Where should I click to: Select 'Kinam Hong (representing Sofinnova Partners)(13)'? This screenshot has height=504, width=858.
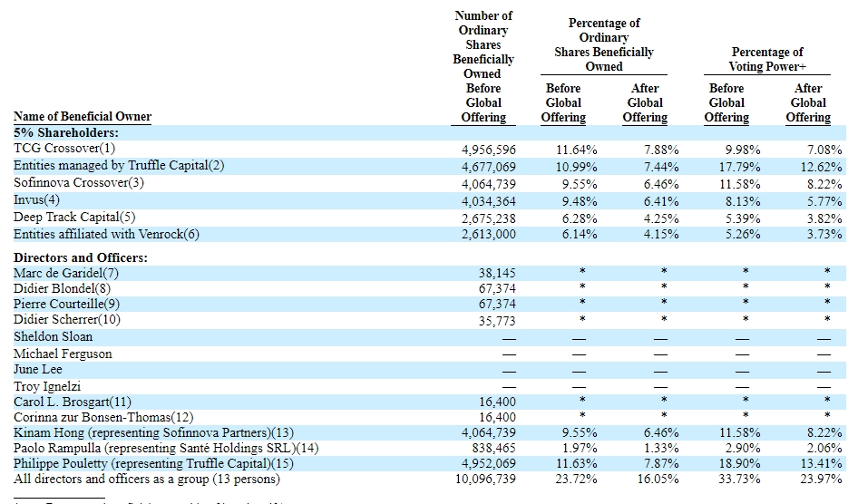coord(153,432)
